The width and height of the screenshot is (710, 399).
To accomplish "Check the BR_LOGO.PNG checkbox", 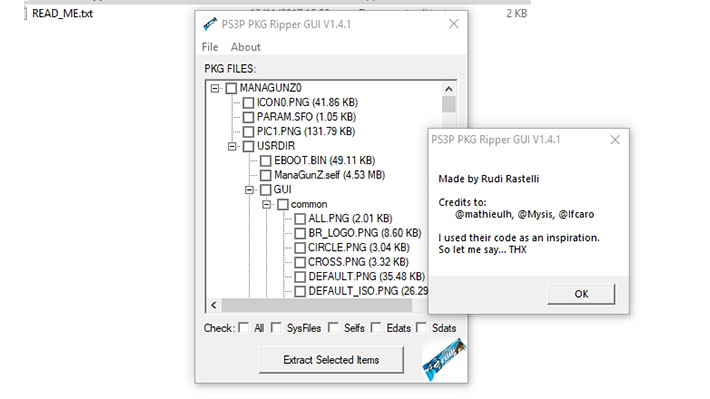I will coord(300,233).
